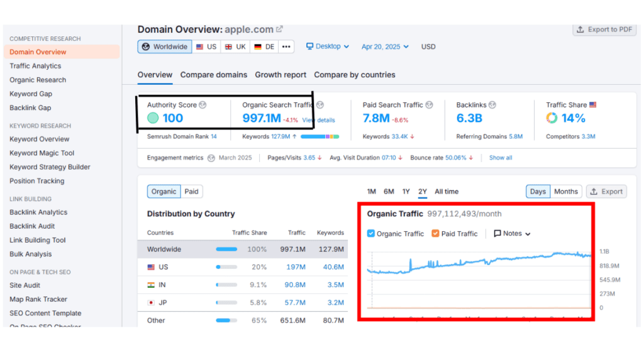Click Engagement metrics globe icon
This screenshot has height=338, width=644.
click(211, 158)
